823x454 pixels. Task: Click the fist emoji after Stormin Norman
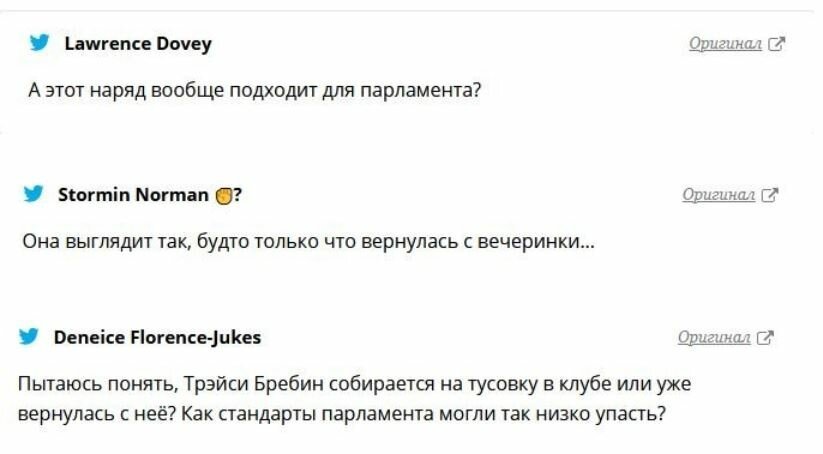224,195
